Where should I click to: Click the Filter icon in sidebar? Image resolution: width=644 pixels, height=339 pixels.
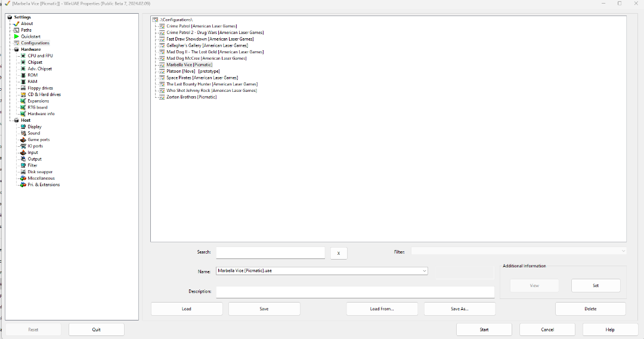coord(23,165)
